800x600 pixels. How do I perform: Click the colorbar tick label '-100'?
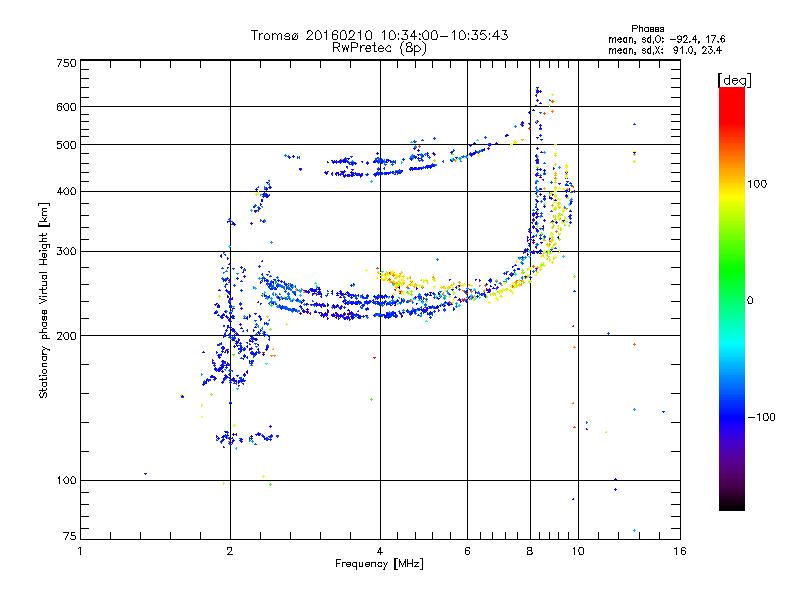point(761,417)
